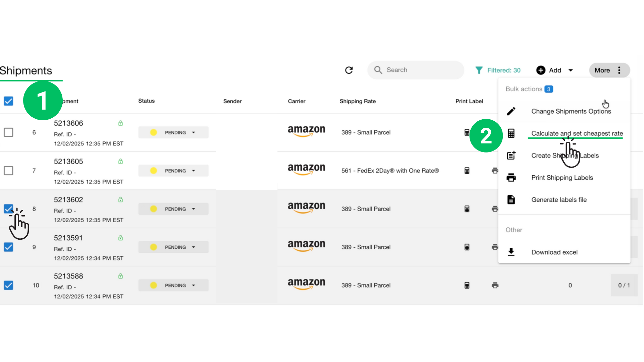Toggle the select-all shipments checkbox
Viewport: 644px width, 362px height.
[x=9, y=101]
